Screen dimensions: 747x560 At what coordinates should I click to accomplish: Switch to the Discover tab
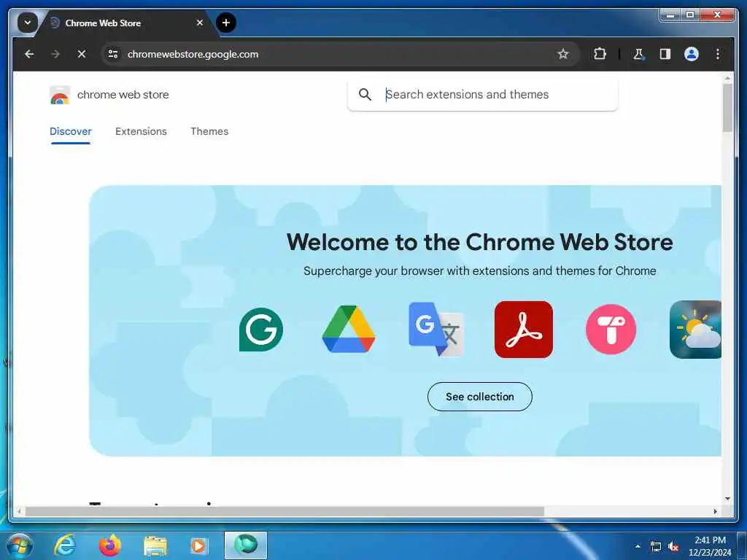click(71, 131)
